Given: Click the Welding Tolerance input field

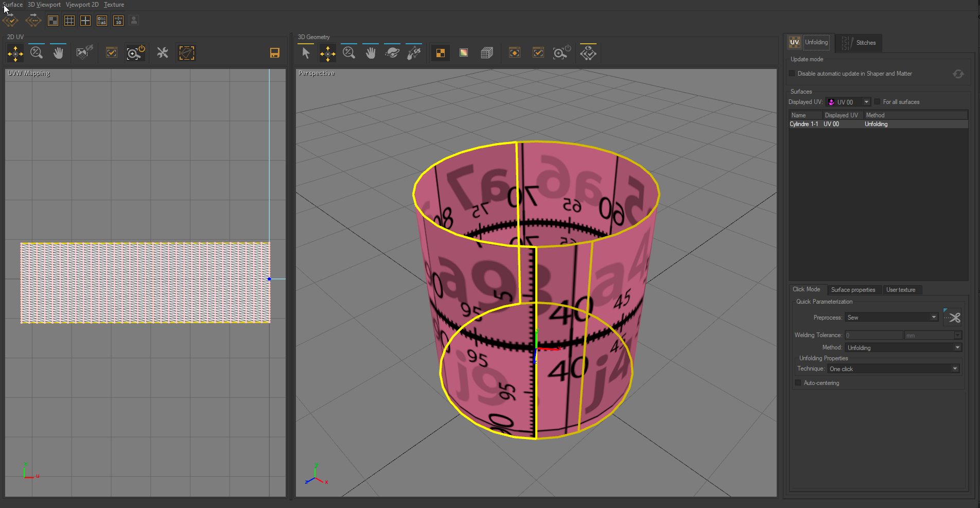Looking at the screenshot, I should pos(873,335).
